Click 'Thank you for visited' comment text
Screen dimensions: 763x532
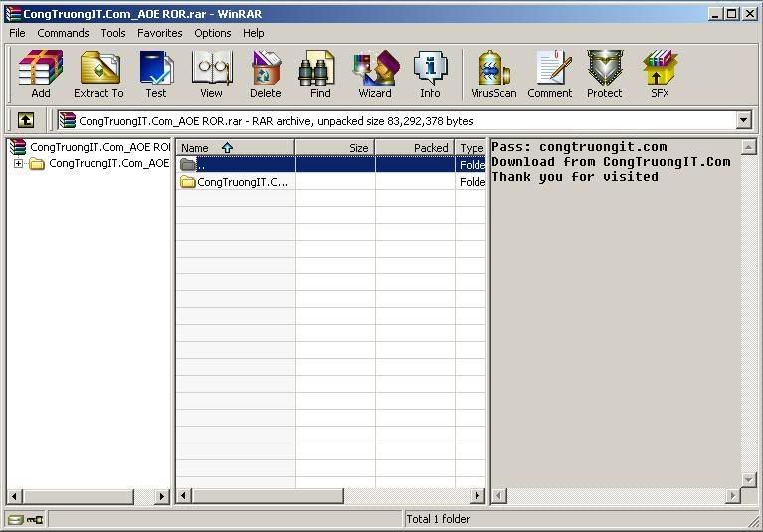[575, 177]
